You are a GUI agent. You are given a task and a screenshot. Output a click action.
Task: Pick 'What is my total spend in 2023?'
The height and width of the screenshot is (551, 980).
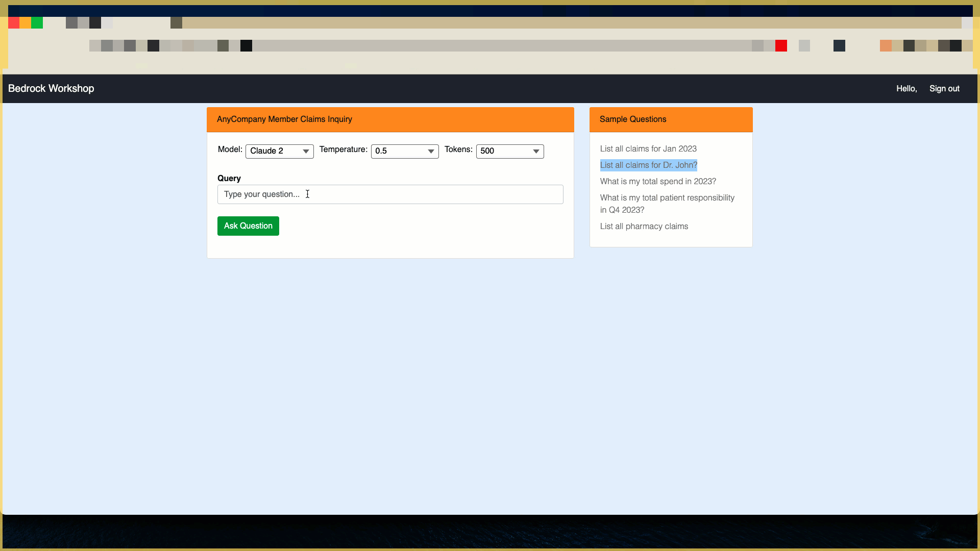657,182
